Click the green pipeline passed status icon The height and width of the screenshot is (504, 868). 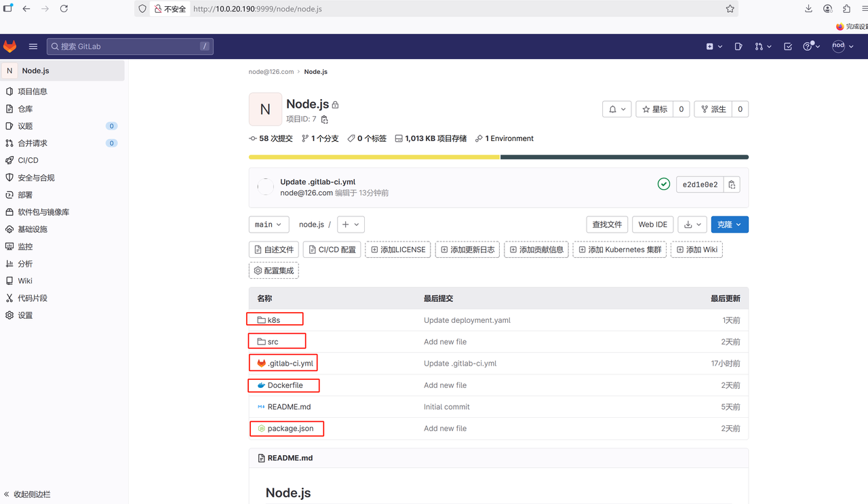tap(664, 185)
